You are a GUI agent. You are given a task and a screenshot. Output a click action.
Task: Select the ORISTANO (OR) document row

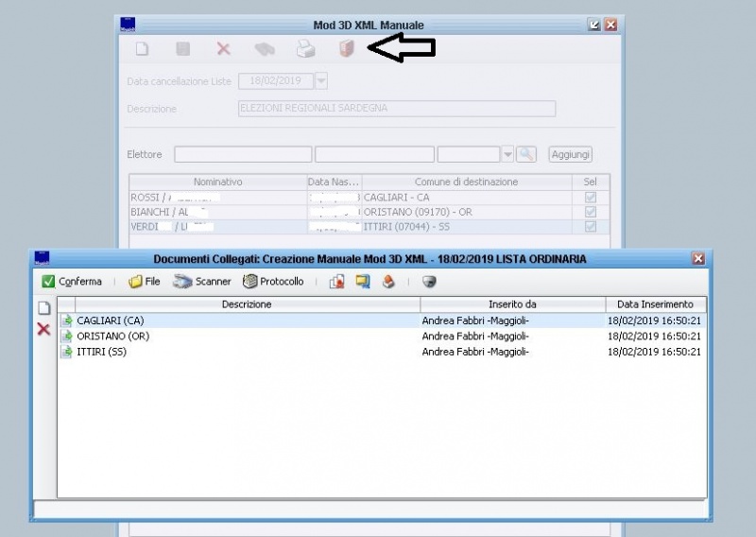click(382, 336)
